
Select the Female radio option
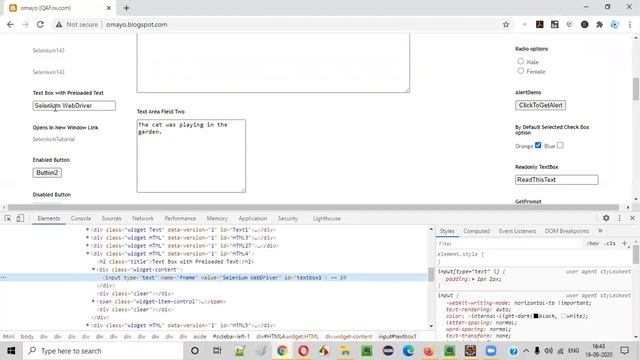pos(520,71)
